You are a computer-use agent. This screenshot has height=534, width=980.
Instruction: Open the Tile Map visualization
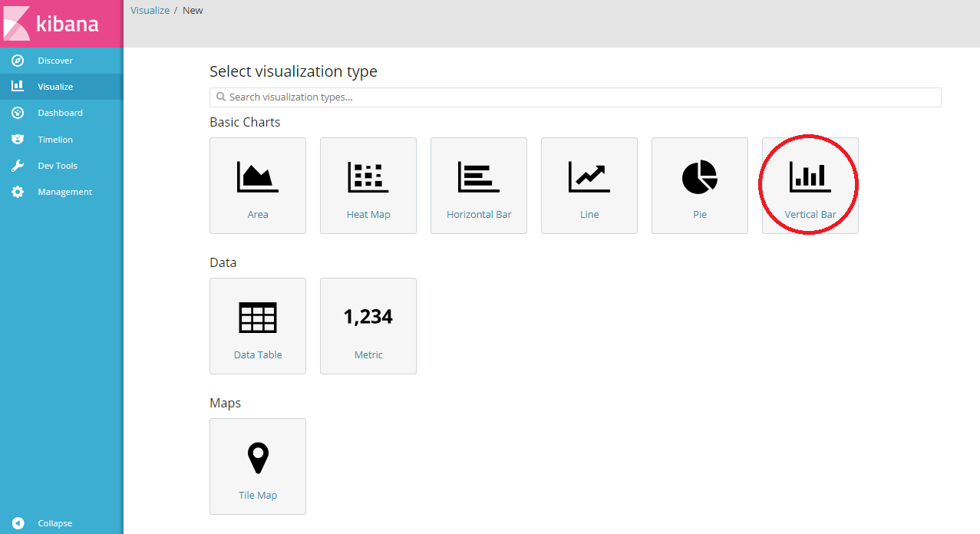coord(258,466)
